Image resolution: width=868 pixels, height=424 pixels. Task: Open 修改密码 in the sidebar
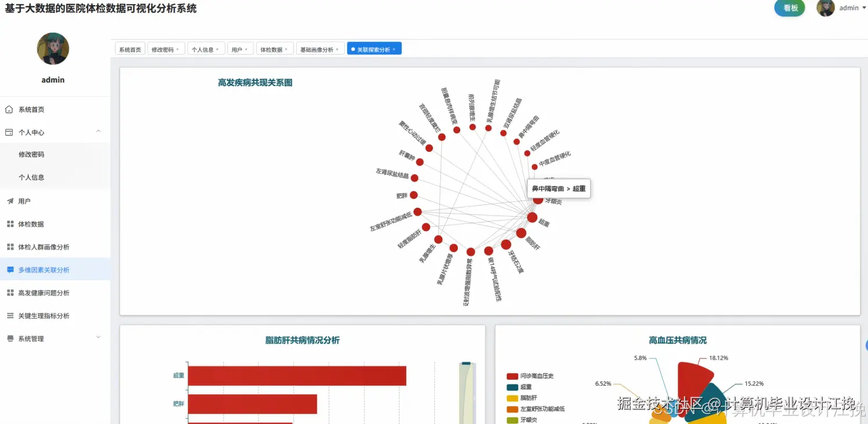(x=55, y=154)
